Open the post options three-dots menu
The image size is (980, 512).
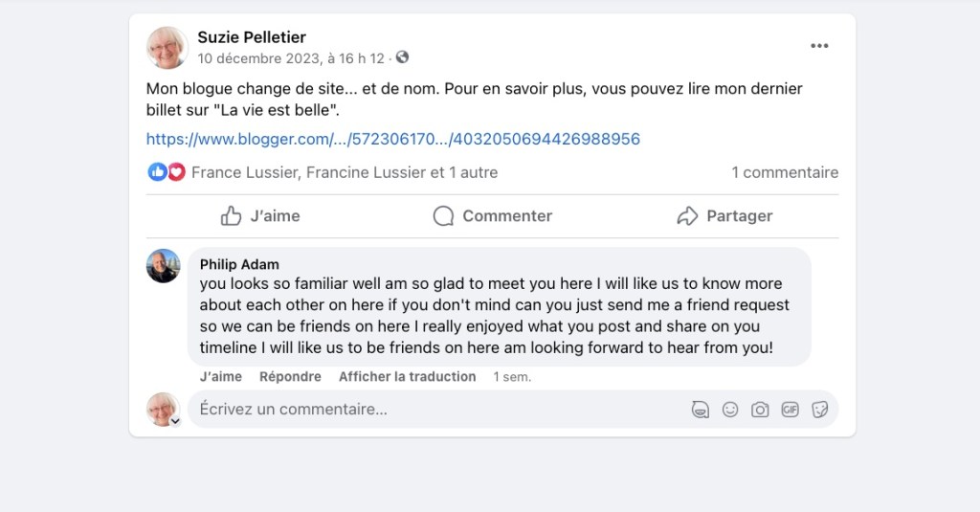(x=819, y=46)
